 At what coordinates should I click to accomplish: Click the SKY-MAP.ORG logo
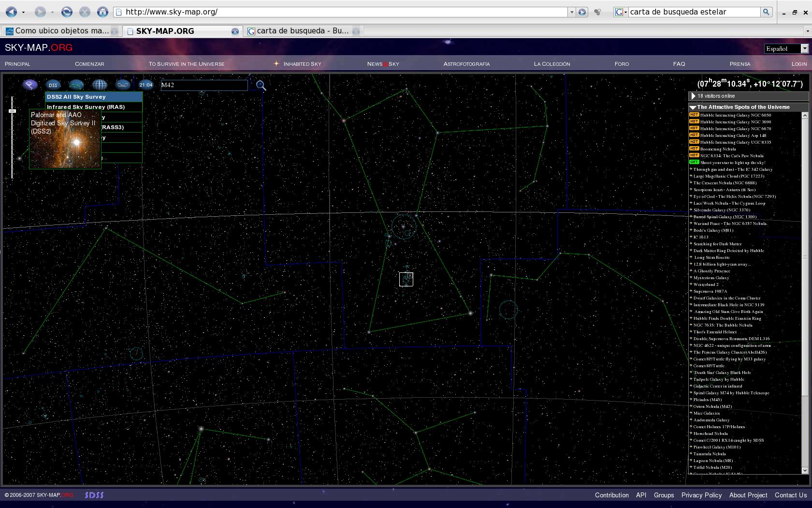tap(39, 47)
